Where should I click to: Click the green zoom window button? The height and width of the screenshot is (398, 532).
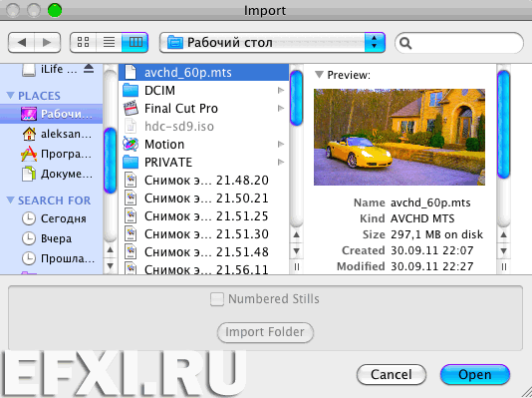(x=54, y=10)
